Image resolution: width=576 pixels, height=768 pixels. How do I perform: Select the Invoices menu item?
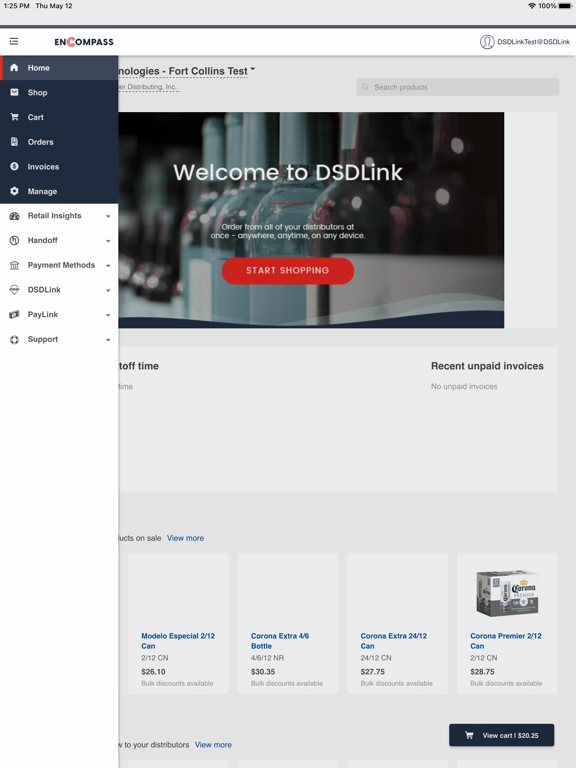(x=59, y=167)
